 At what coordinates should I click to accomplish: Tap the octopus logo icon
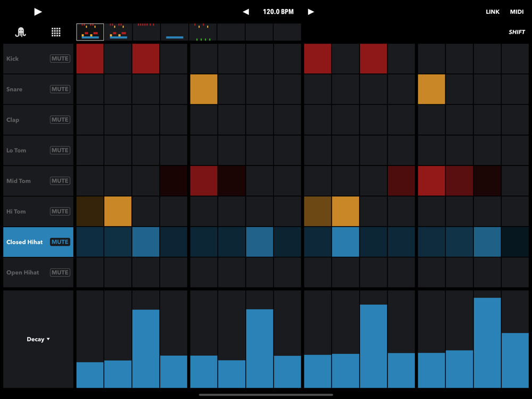[21, 32]
